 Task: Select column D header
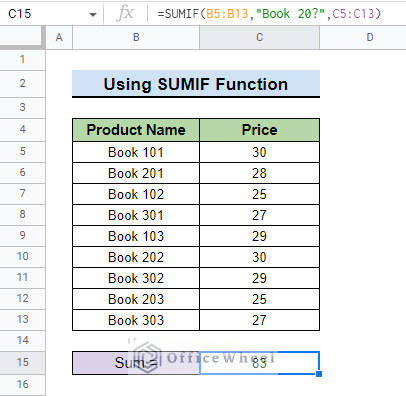click(x=363, y=37)
